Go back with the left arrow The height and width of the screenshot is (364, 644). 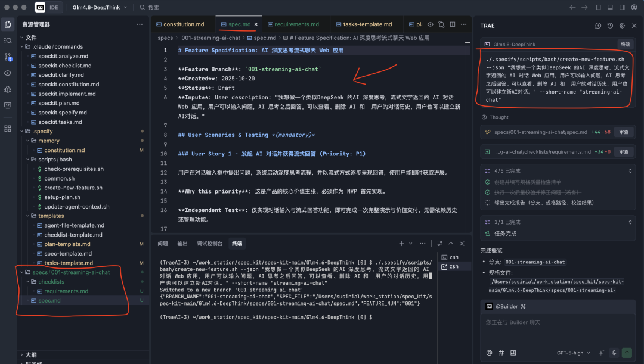pyautogui.click(x=572, y=7)
